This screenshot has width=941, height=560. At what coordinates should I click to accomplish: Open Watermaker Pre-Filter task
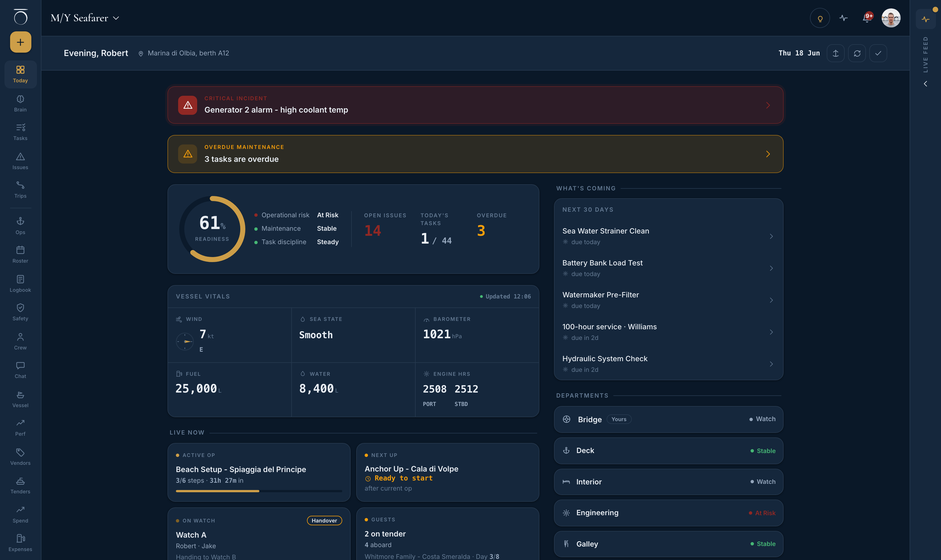point(668,300)
